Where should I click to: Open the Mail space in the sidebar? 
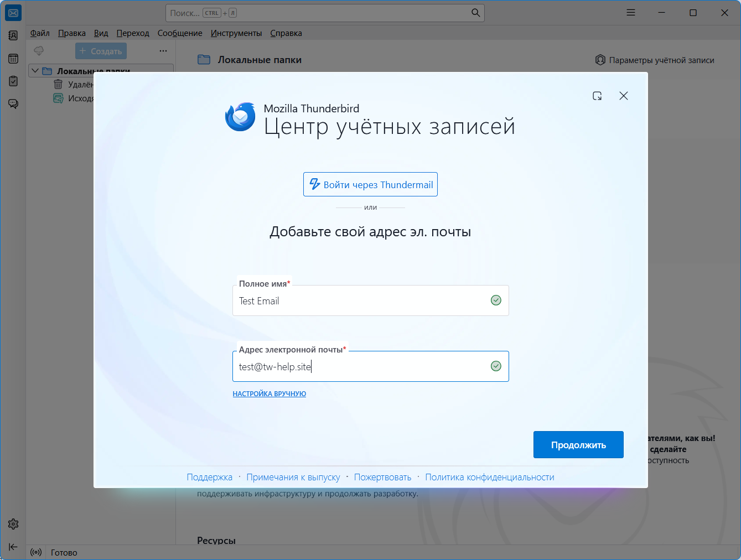pos(13,13)
